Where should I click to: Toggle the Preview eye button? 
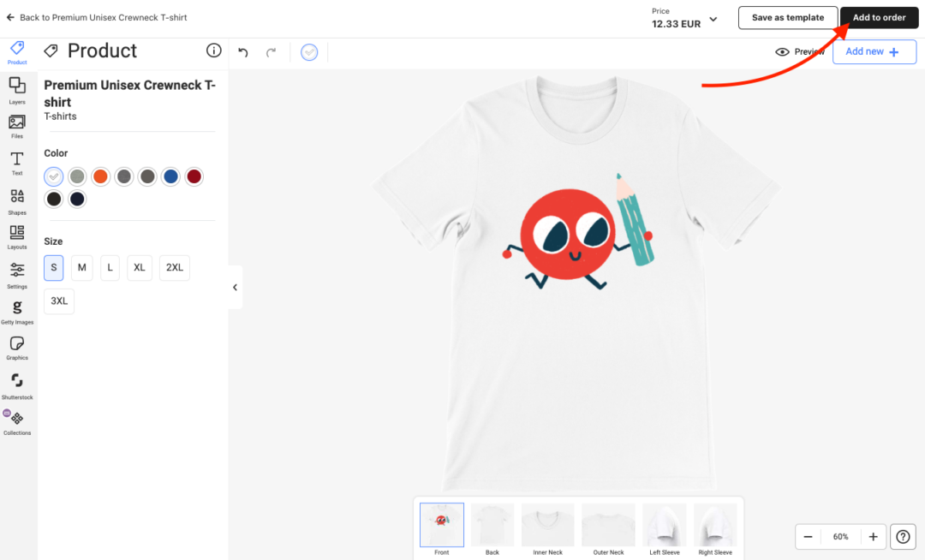click(799, 52)
